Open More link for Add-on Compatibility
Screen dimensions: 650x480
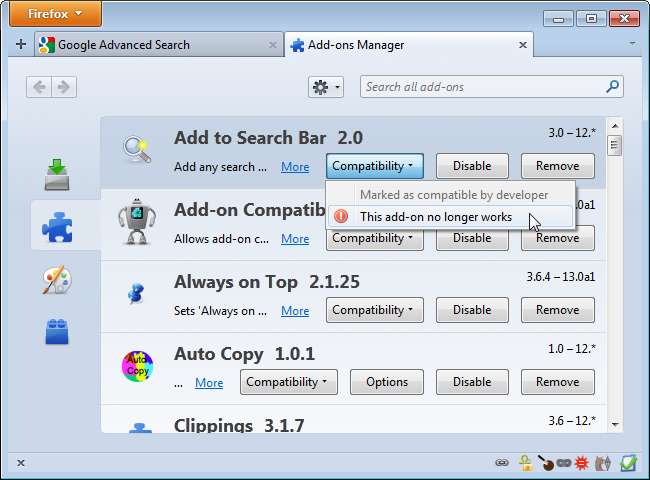click(295, 239)
